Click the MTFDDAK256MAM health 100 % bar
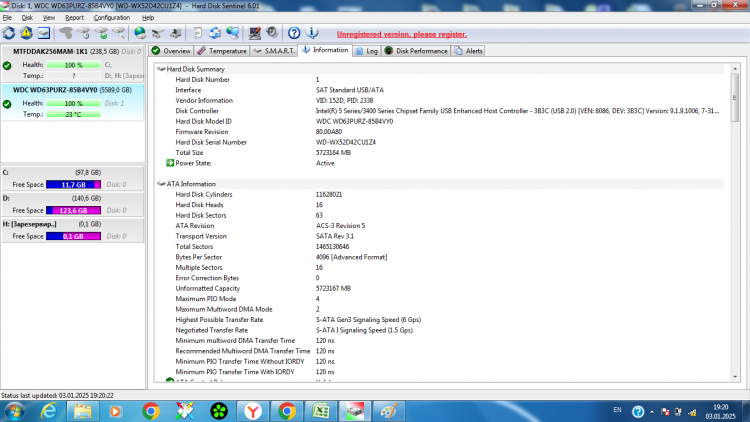 pyautogui.click(x=74, y=65)
